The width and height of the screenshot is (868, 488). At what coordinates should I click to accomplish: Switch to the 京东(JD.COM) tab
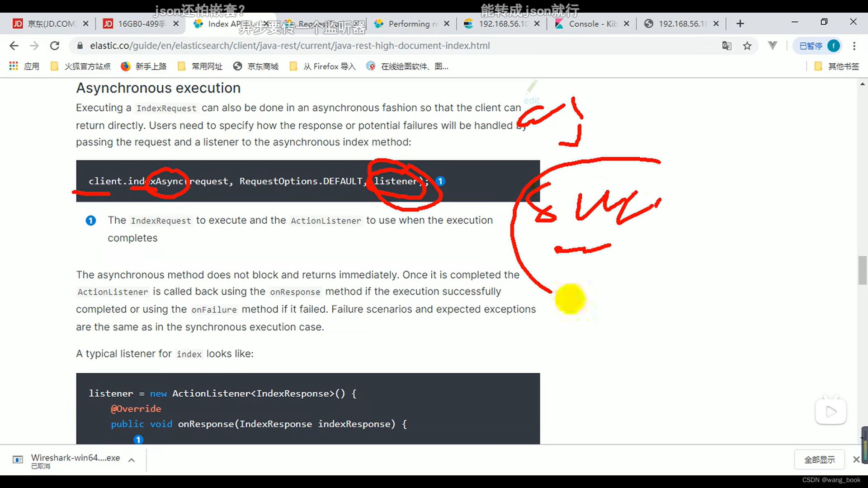45,23
